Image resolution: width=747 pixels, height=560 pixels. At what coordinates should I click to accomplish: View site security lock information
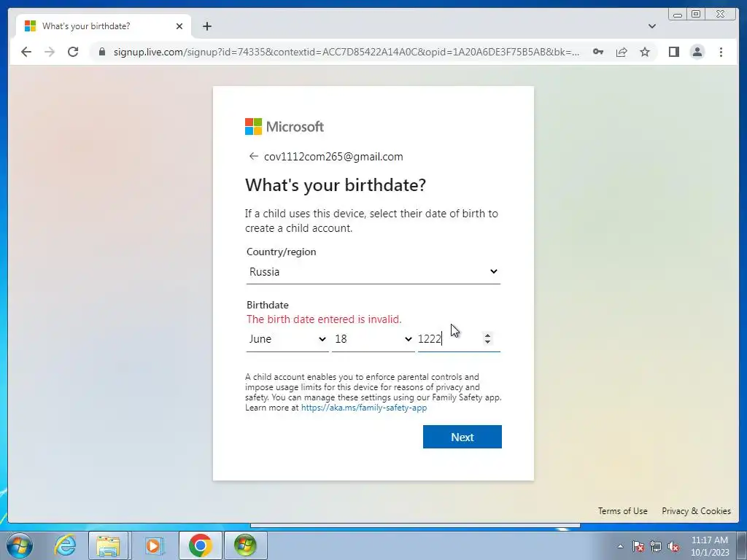point(101,52)
